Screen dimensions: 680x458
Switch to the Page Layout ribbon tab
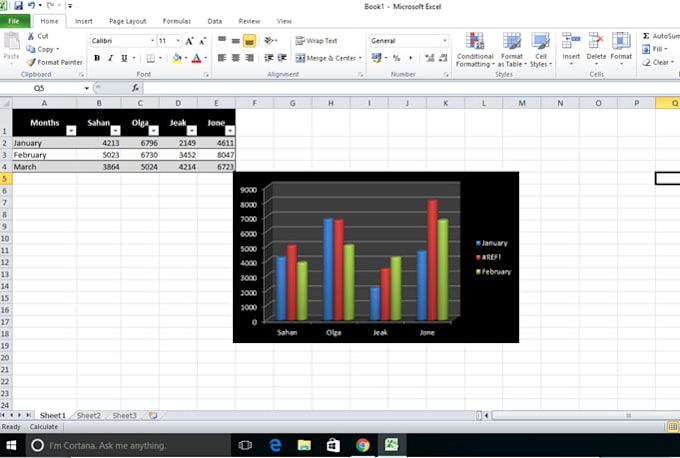coord(127,20)
